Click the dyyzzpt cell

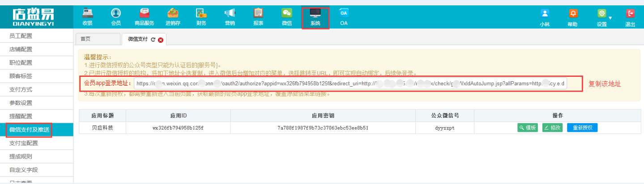444,128
